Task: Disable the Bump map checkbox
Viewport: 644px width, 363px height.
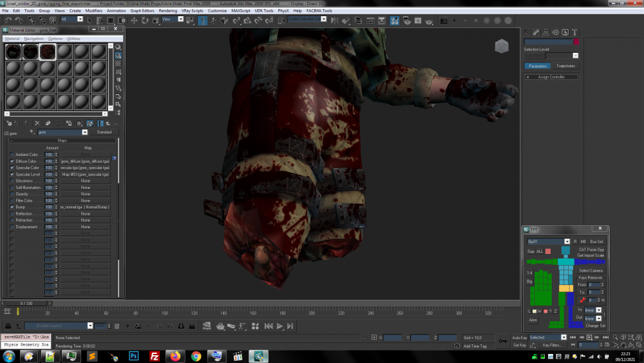Action: point(12,207)
